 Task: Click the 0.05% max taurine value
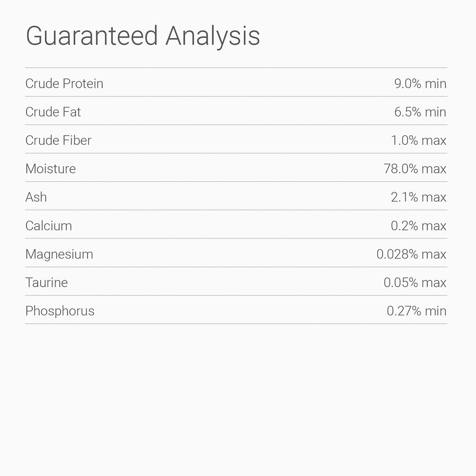[x=415, y=283]
